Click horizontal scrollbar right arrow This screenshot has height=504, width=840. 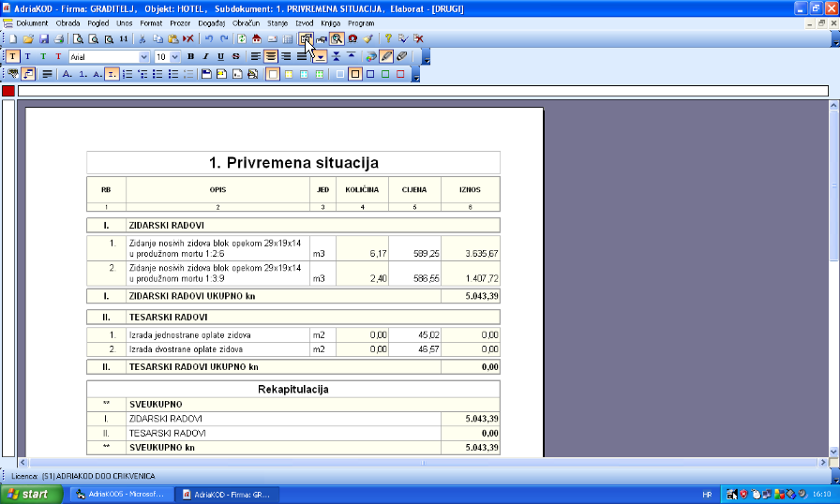823,462
